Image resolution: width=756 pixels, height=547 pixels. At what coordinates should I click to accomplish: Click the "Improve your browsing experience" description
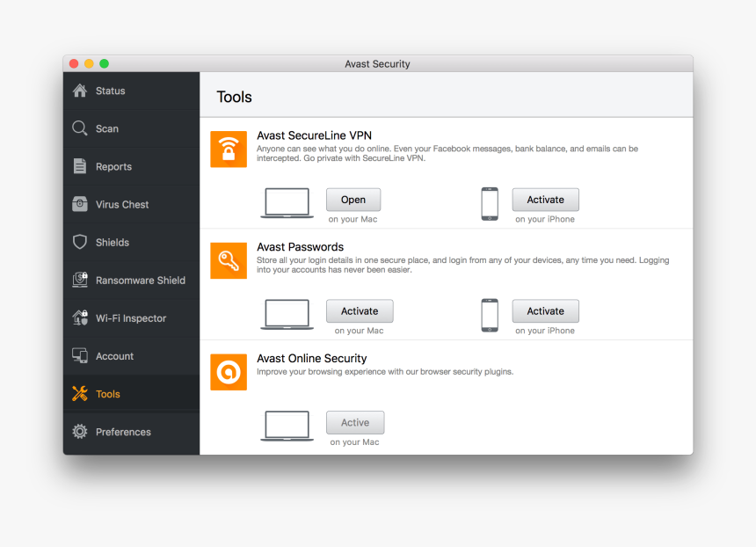coord(385,372)
